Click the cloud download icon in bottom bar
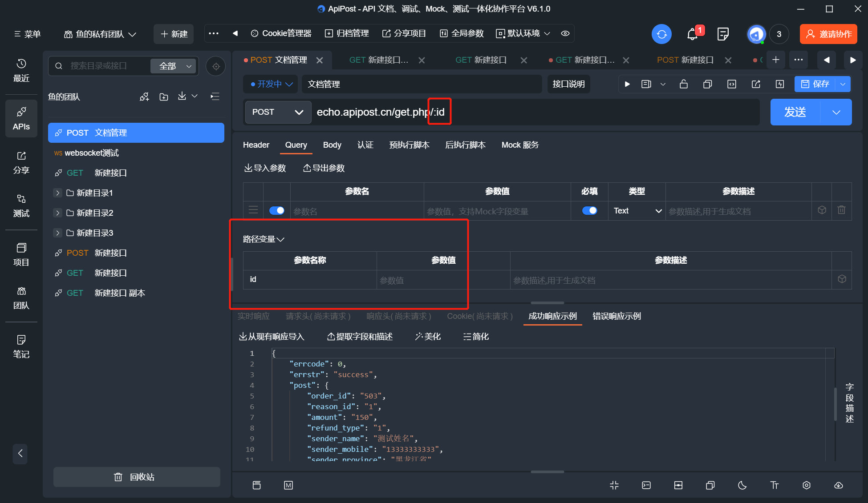 tap(839, 485)
